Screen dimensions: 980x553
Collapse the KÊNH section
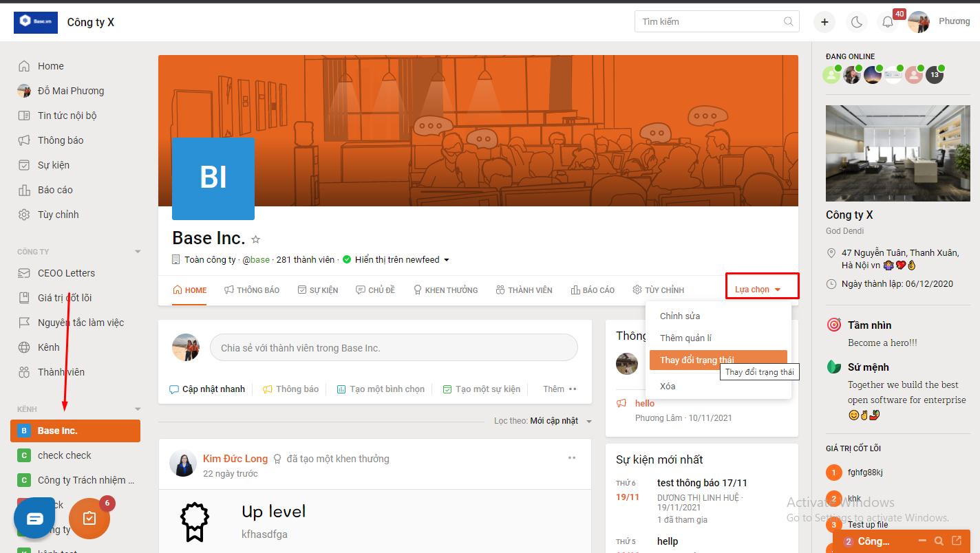138,409
